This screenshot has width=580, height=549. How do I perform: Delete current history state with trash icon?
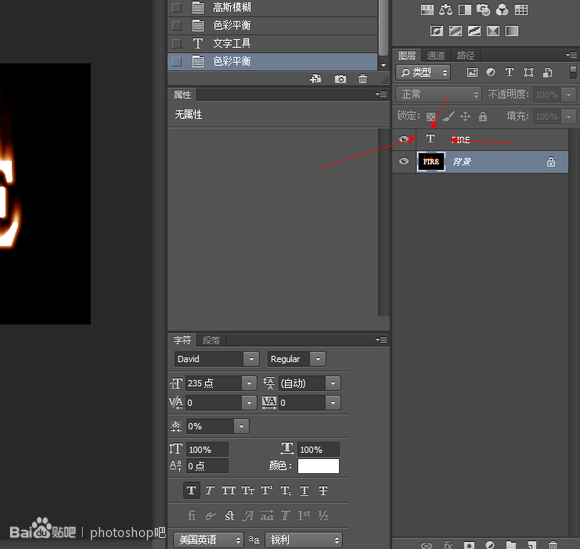pos(363,79)
